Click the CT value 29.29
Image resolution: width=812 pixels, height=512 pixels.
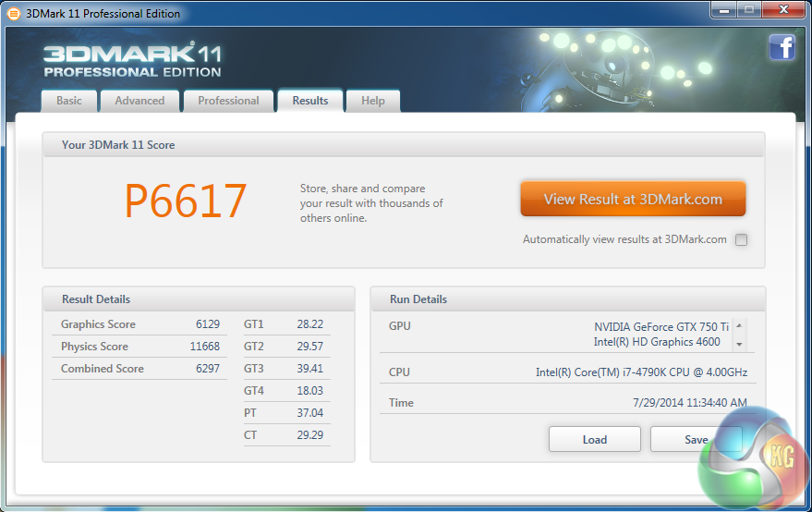310,434
